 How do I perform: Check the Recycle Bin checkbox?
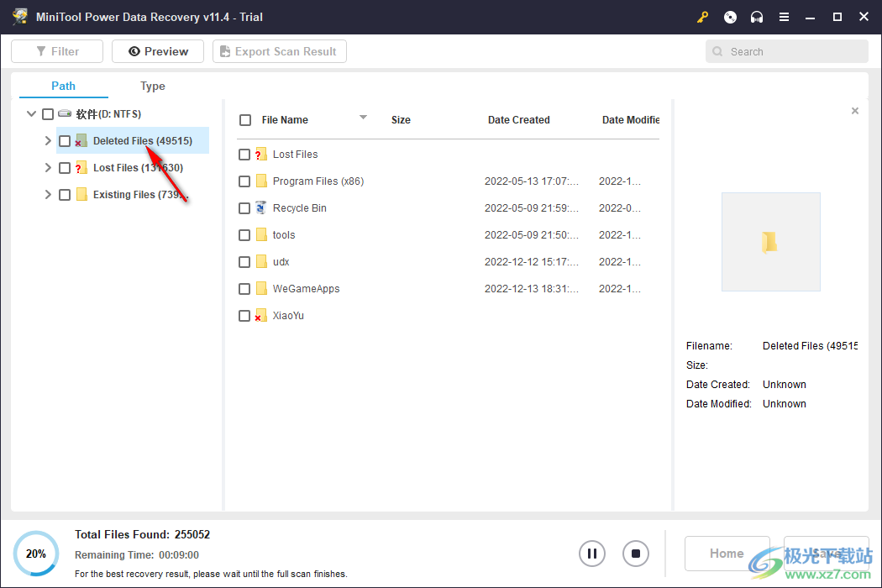click(244, 208)
